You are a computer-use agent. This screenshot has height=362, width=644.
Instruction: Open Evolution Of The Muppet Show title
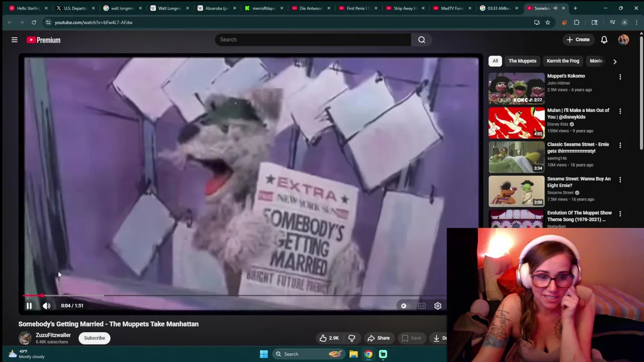coord(579,216)
